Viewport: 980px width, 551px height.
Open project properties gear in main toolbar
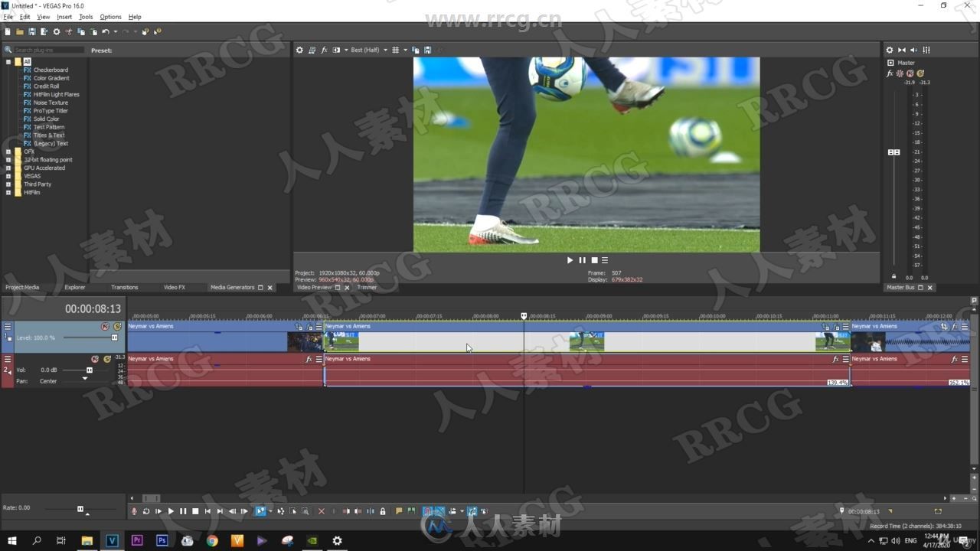click(57, 31)
